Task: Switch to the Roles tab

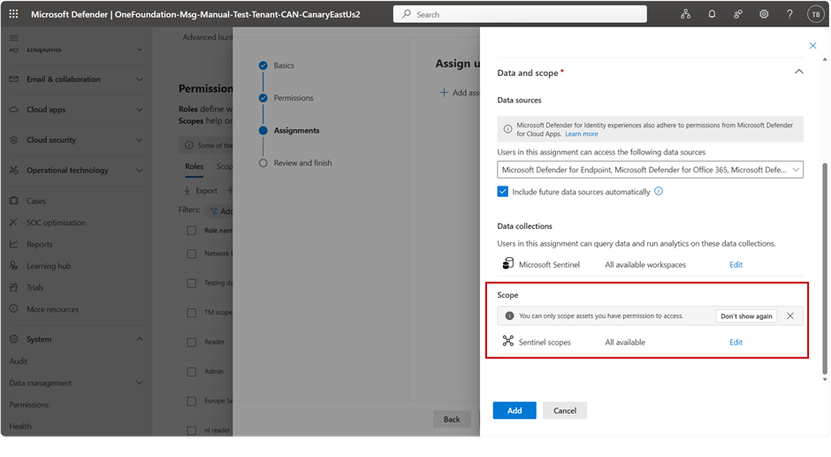Action: tap(194, 166)
